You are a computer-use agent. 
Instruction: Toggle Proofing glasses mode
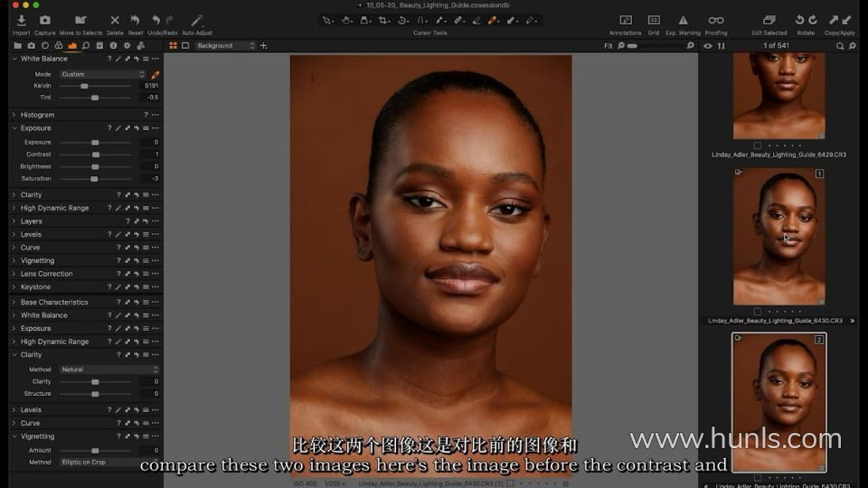pos(716,21)
